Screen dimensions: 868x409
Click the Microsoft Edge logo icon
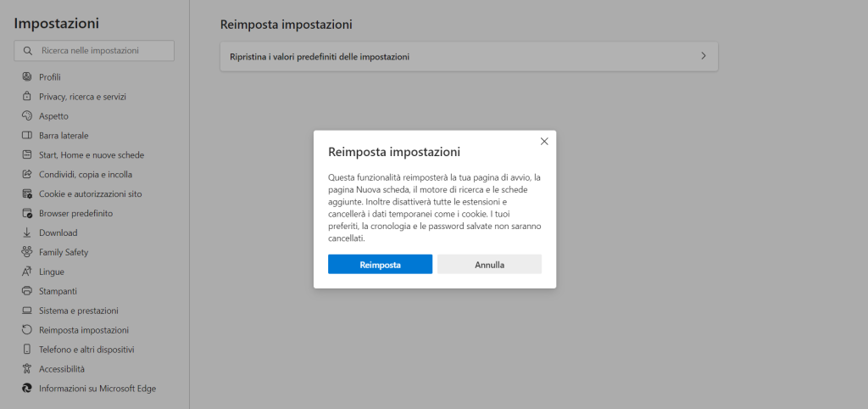coord(27,389)
